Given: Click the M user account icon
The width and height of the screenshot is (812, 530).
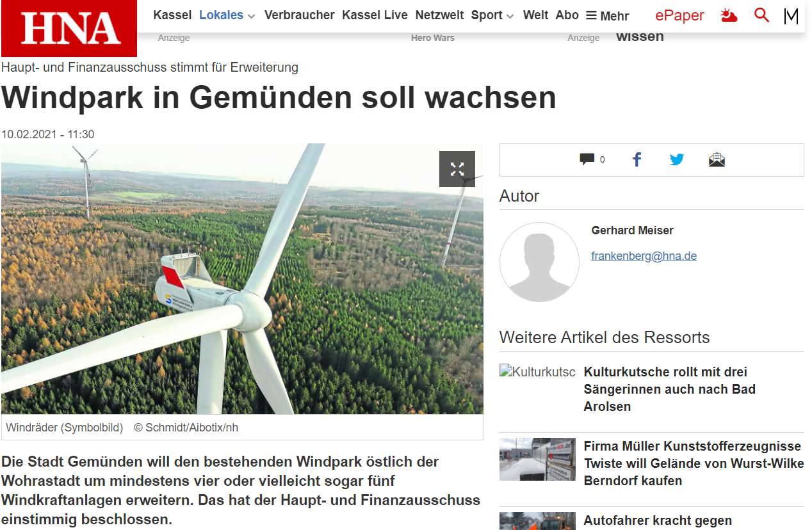Looking at the screenshot, I should click(x=791, y=16).
